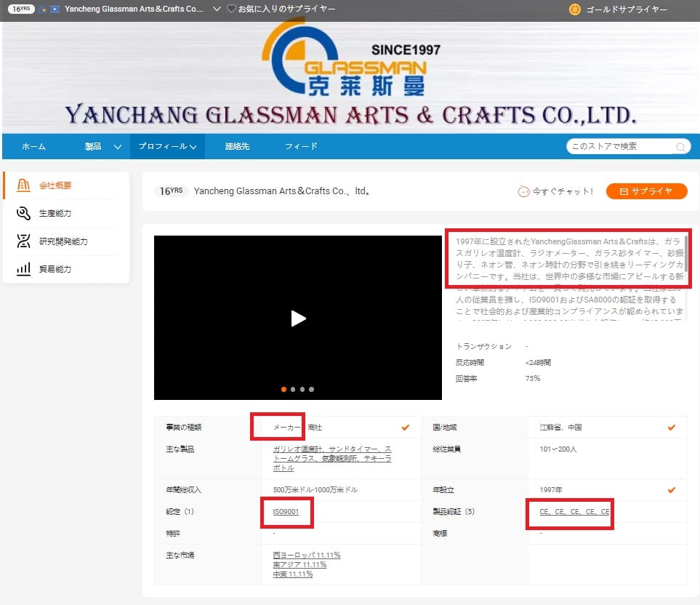Image resolution: width=700 pixels, height=605 pixels.
Task: Click the 500万米ドル-1000万米ドル revenue value
Action: [x=315, y=490]
